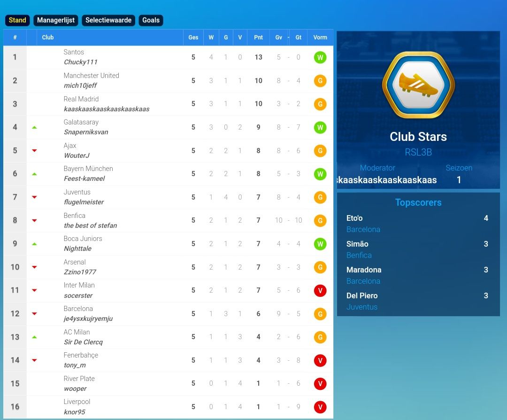This screenshot has height=420, width=507.
Task: Select topscorer Simão
Action: 357,244
